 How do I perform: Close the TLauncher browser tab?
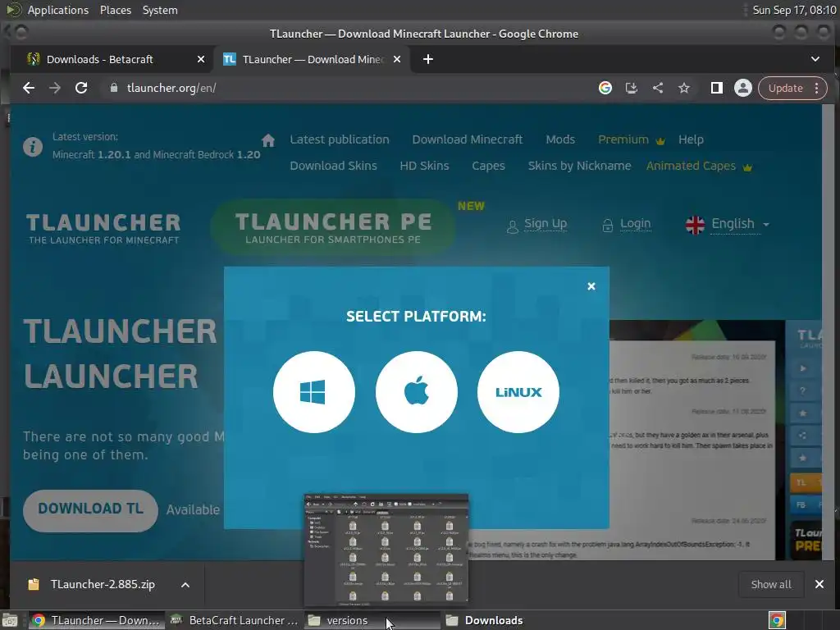(x=397, y=59)
